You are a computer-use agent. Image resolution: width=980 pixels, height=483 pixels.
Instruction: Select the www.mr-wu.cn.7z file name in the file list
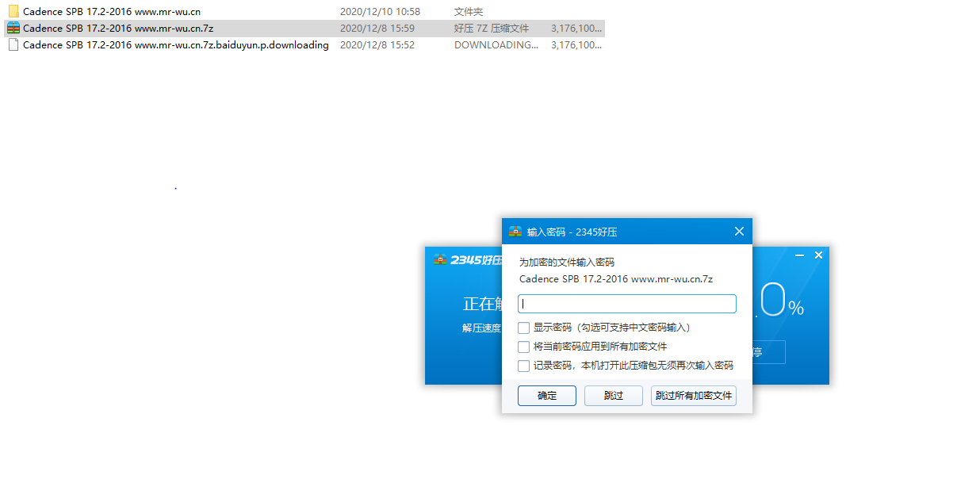[x=118, y=29]
